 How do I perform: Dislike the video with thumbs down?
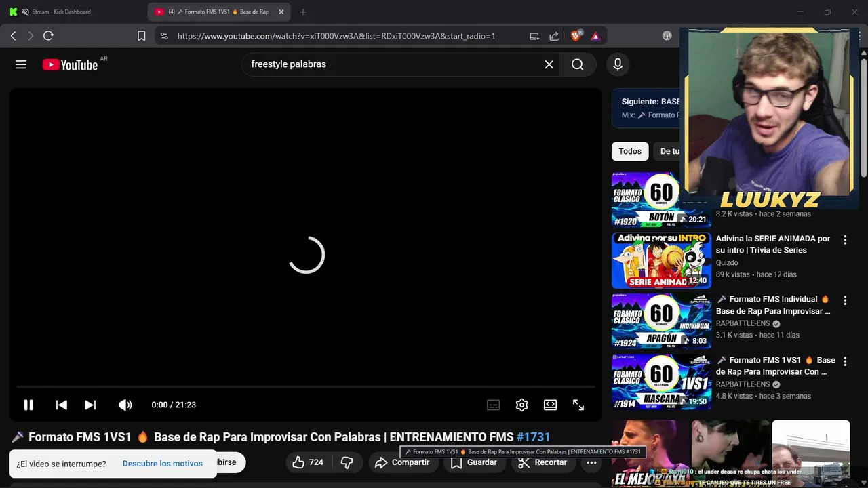pos(347,462)
